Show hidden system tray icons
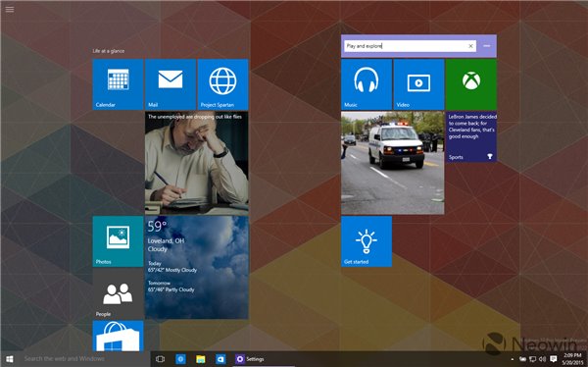Screen dimensions: 588x367 (513, 359)
